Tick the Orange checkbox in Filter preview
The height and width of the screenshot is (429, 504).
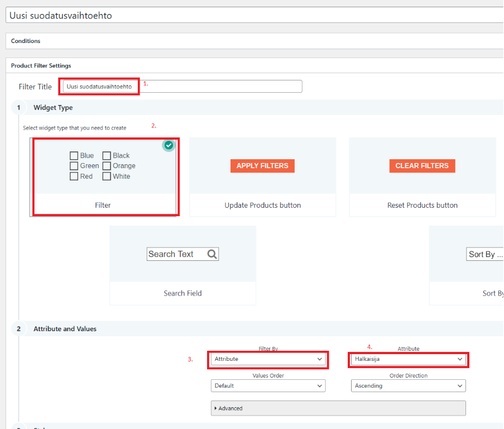[x=107, y=166]
